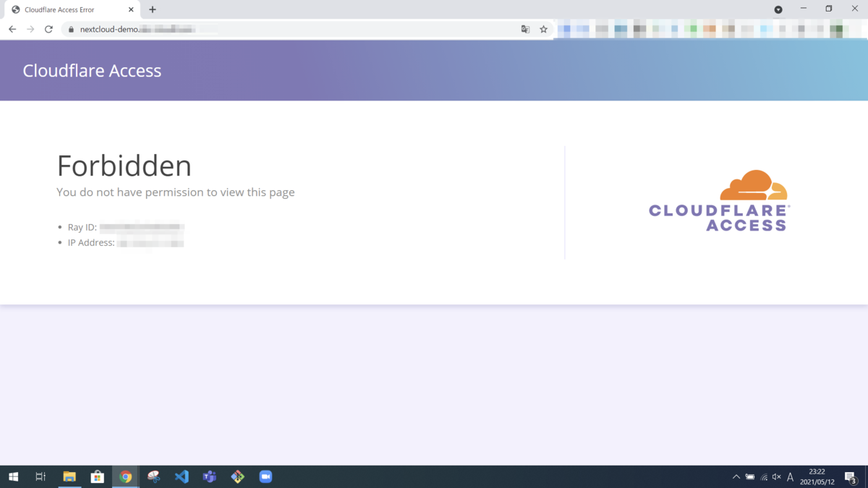This screenshot has width=868, height=488.
Task: Select the Cloudflare Access Error tab
Action: tap(71, 9)
